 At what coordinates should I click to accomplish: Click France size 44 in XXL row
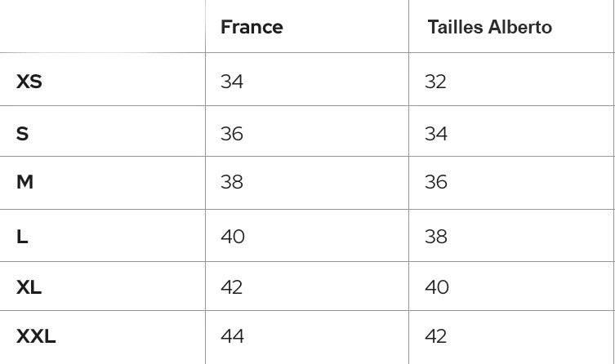232,336
